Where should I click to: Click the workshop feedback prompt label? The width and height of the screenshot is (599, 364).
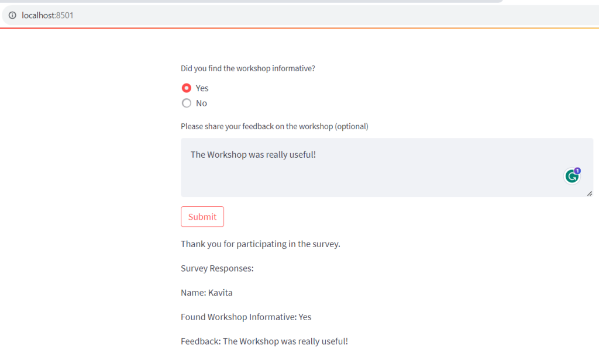pos(274,126)
